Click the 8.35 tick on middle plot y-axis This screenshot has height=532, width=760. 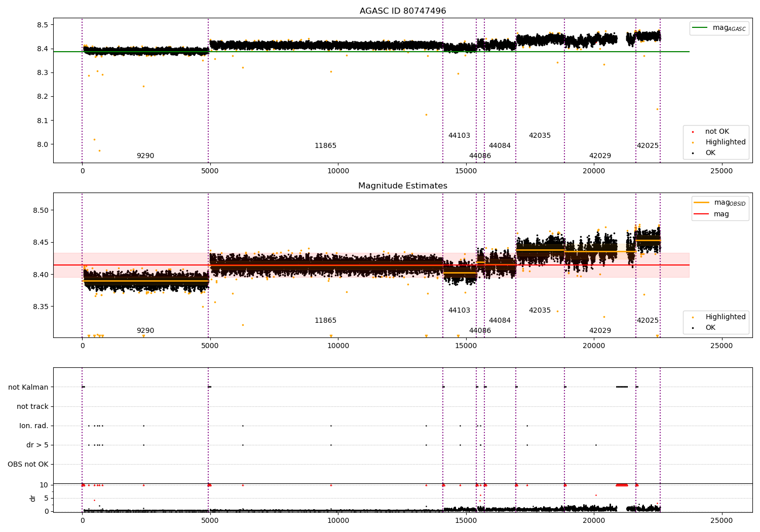41,307
